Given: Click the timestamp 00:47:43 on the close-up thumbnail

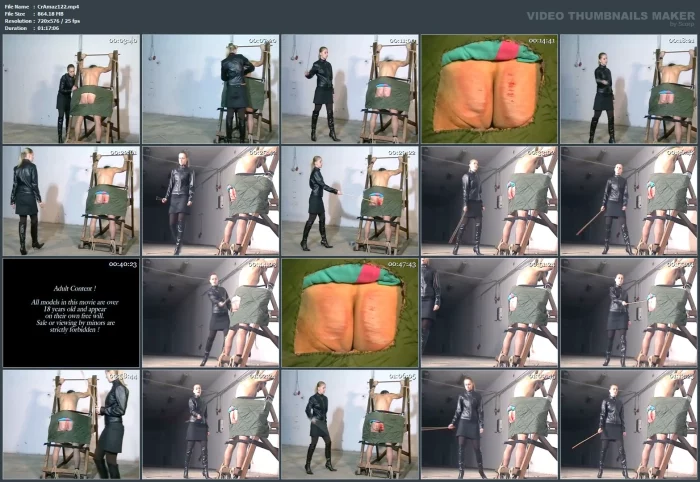Looking at the screenshot, I should (401, 264).
